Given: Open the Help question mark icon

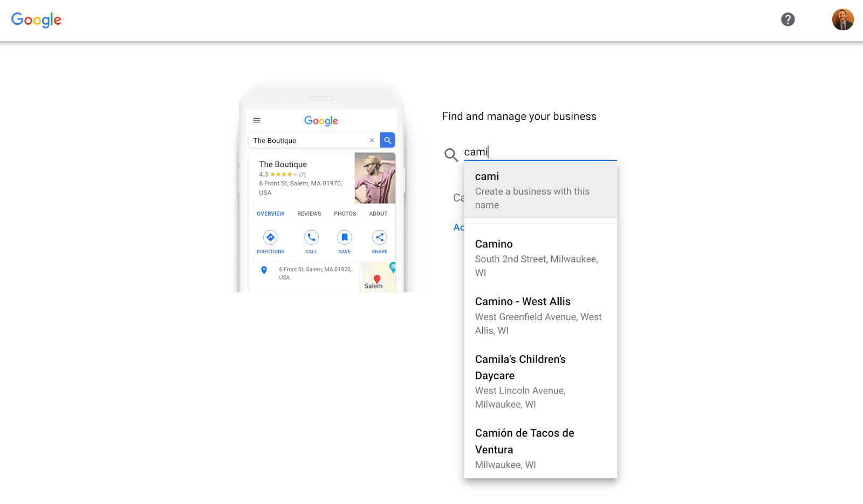Looking at the screenshot, I should coord(787,19).
